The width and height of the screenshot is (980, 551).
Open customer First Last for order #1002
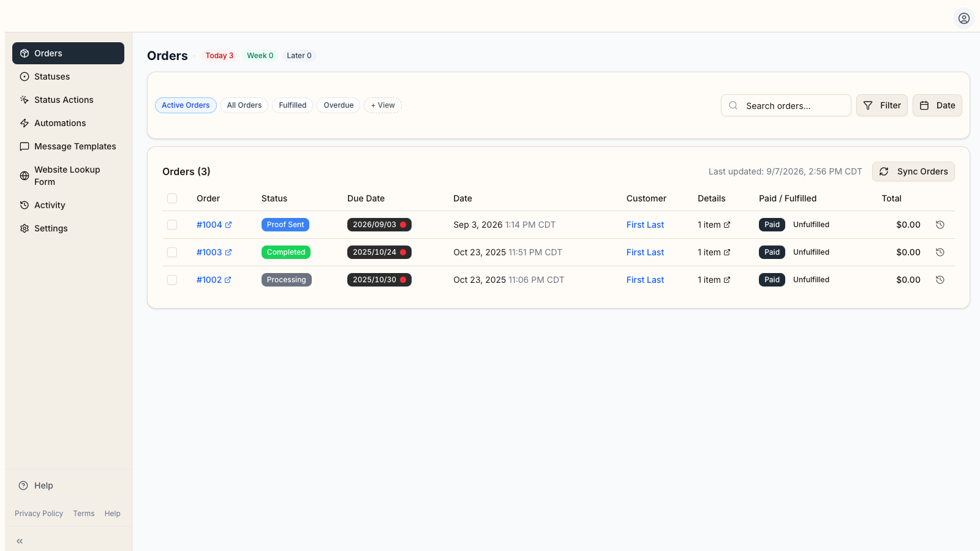pos(645,280)
